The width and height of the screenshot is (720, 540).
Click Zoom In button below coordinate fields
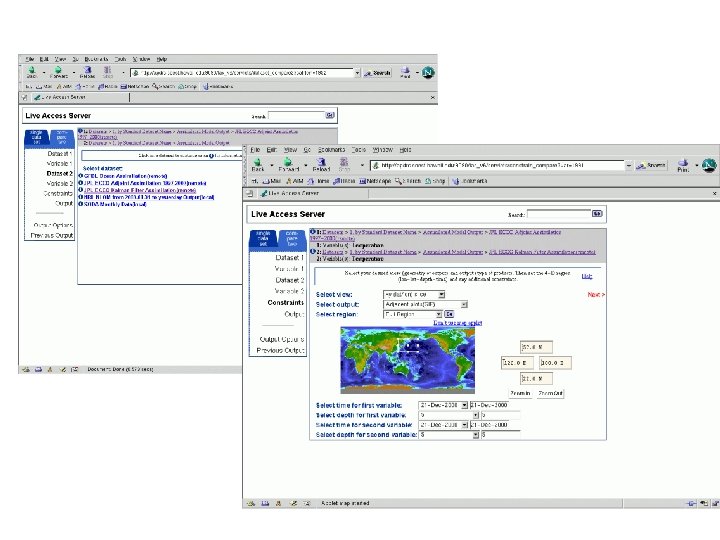pyautogui.click(x=520, y=394)
